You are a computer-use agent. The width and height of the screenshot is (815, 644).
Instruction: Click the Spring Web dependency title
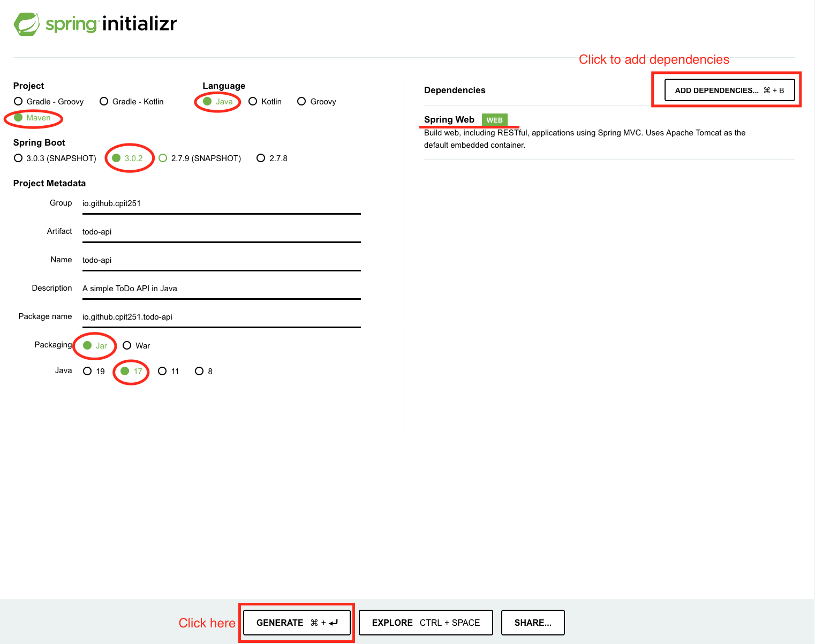click(x=449, y=120)
